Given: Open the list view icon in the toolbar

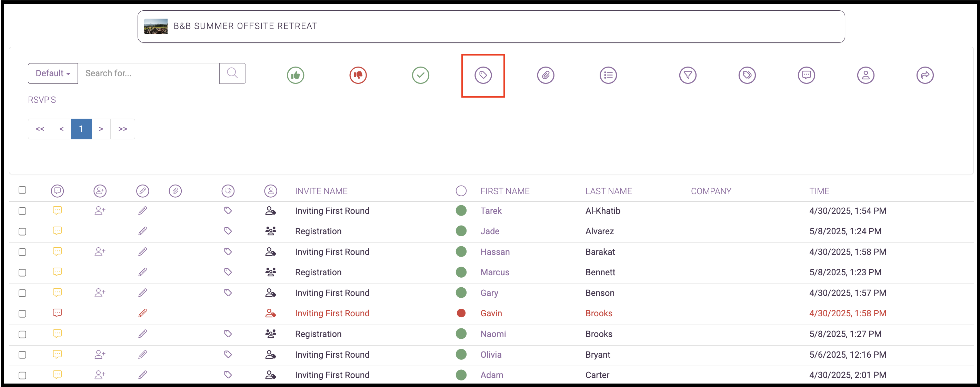Looking at the screenshot, I should coord(608,75).
